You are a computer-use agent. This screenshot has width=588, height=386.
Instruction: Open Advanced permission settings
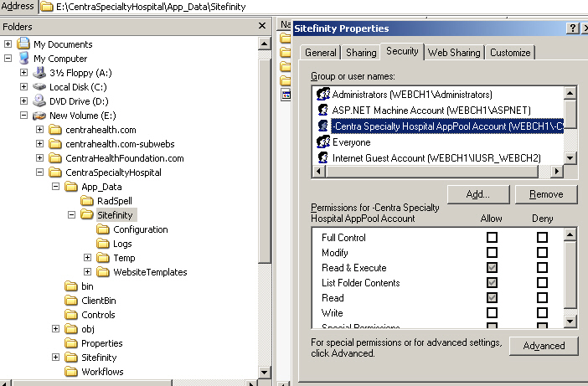pyautogui.click(x=544, y=346)
